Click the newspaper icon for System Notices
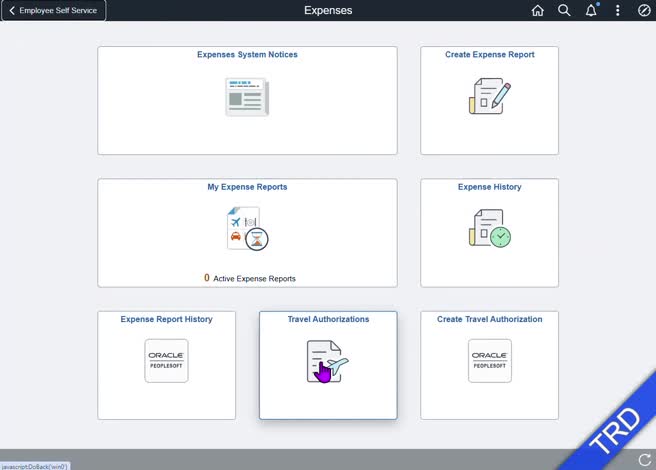The width and height of the screenshot is (656, 470). tap(247, 97)
